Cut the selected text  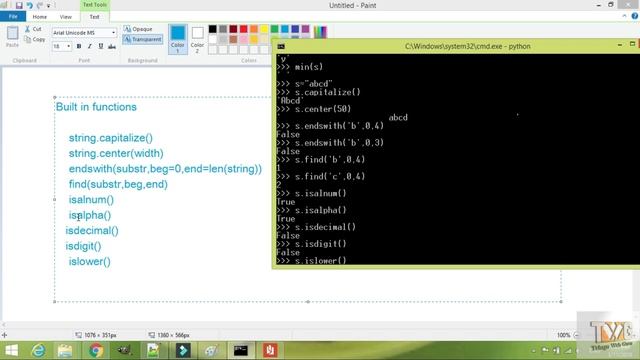[x=33, y=29]
